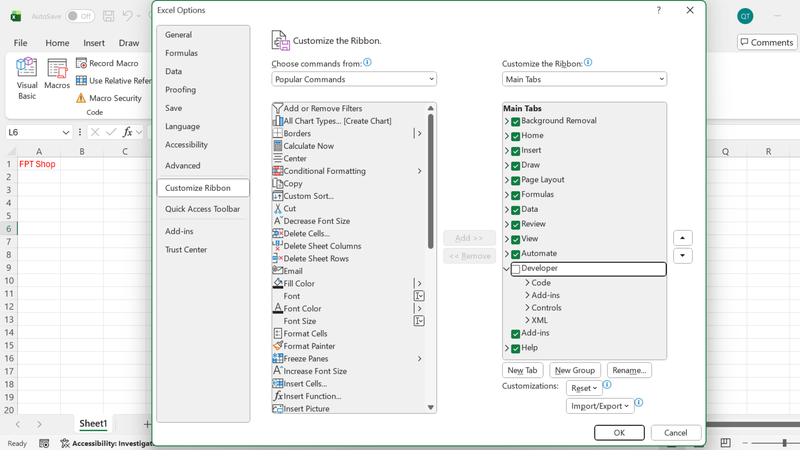Uncheck the Draw tab checkbox
The height and width of the screenshot is (450, 800).
[x=516, y=166]
